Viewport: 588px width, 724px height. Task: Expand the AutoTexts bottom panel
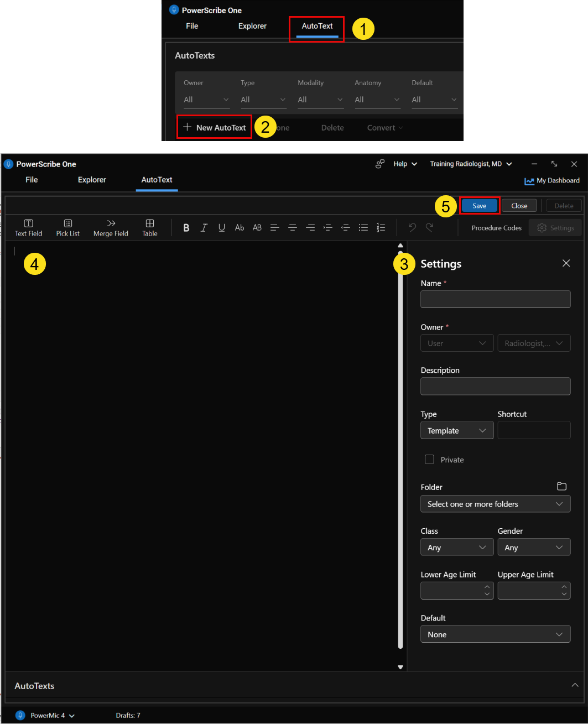574,685
